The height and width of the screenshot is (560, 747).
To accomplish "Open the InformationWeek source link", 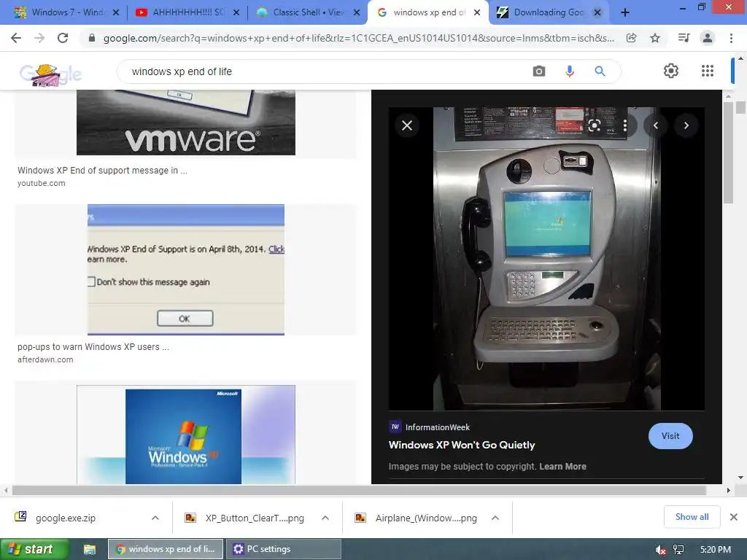I will pyautogui.click(x=429, y=427).
